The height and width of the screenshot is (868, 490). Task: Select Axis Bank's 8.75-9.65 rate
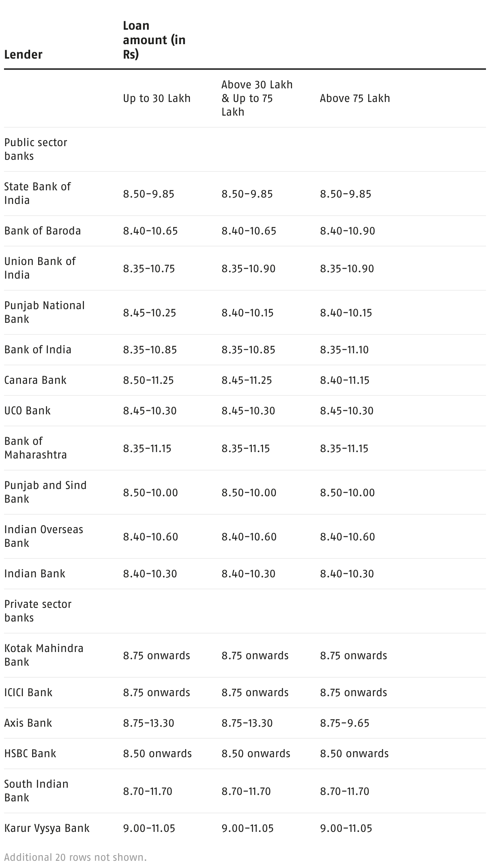[345, 723]
